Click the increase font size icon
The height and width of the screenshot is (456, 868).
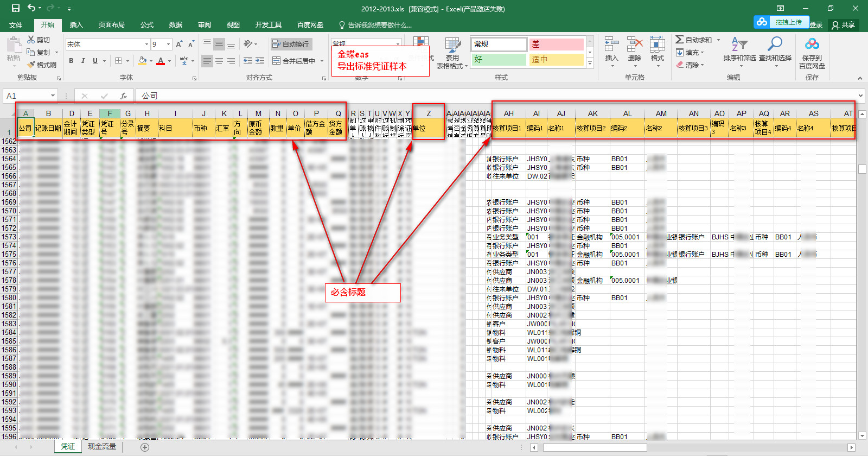(x=178, y=45)
